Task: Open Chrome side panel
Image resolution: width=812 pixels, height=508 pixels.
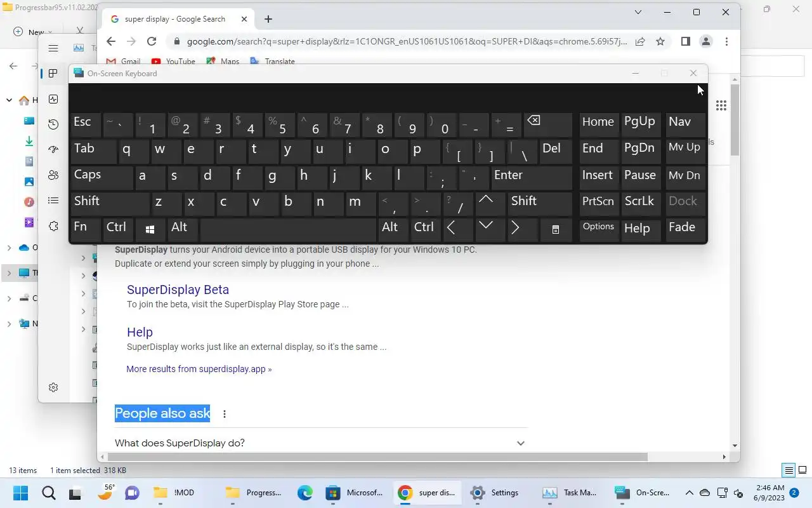Action: click(685, 41)
